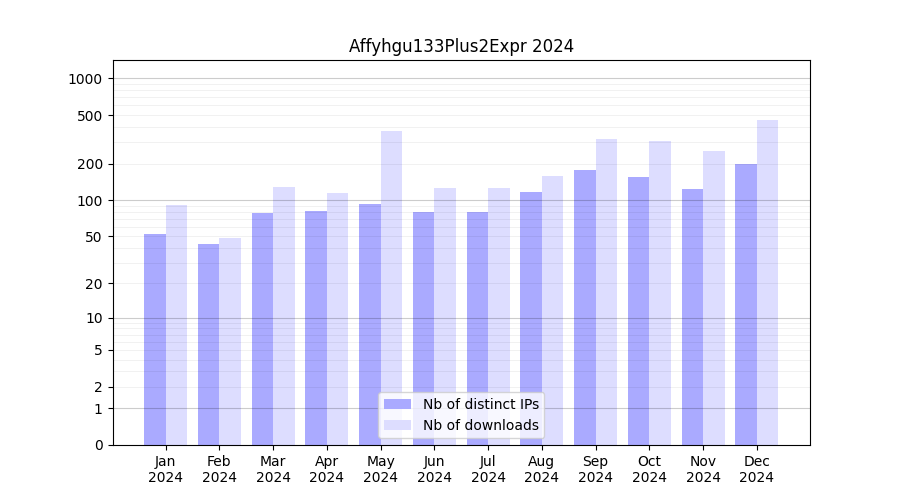Click the Aug 2024 x-axis label
900x500 pixels.
tap(542, 469)
